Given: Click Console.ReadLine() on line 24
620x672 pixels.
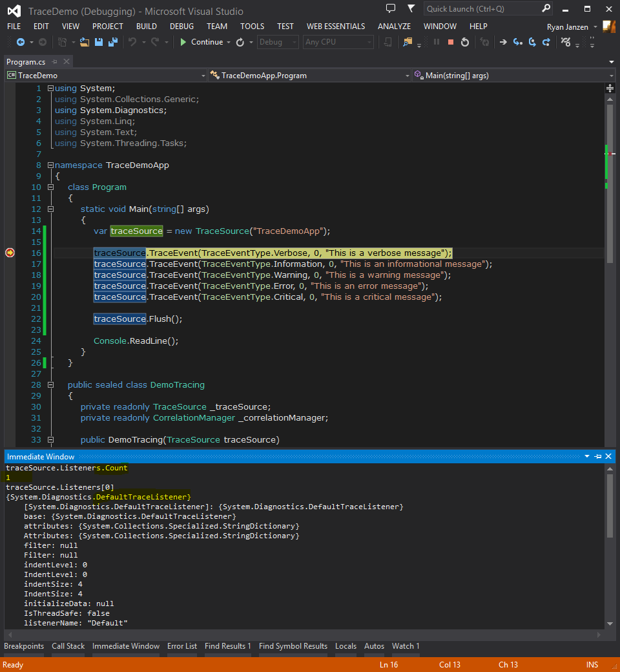Looking at the screenshot, I should tap(136, 341).
